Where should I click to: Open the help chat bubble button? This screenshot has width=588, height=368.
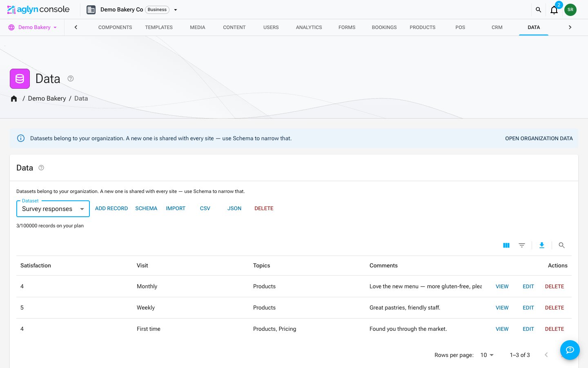tap(570, 350)
